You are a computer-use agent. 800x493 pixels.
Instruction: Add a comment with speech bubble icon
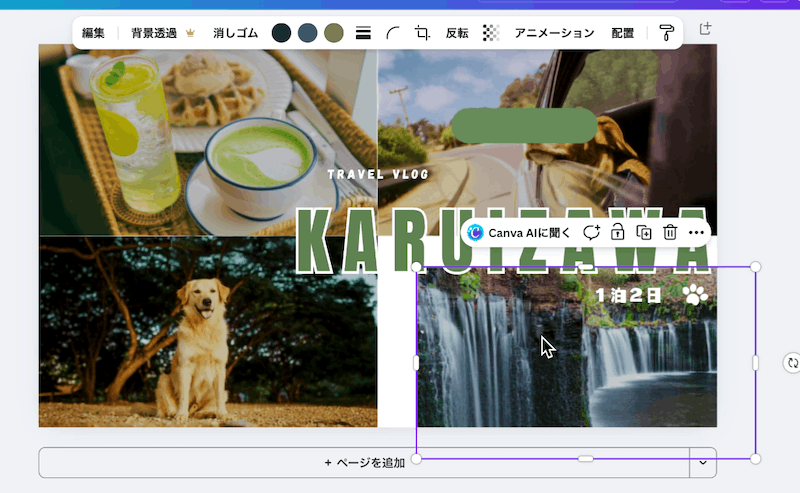[591, 233]
